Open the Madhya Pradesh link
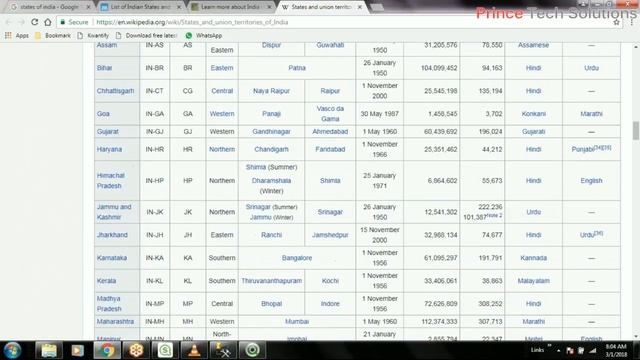Image resolution: width=640 pixels, height=360 pixels. point(109,304)
